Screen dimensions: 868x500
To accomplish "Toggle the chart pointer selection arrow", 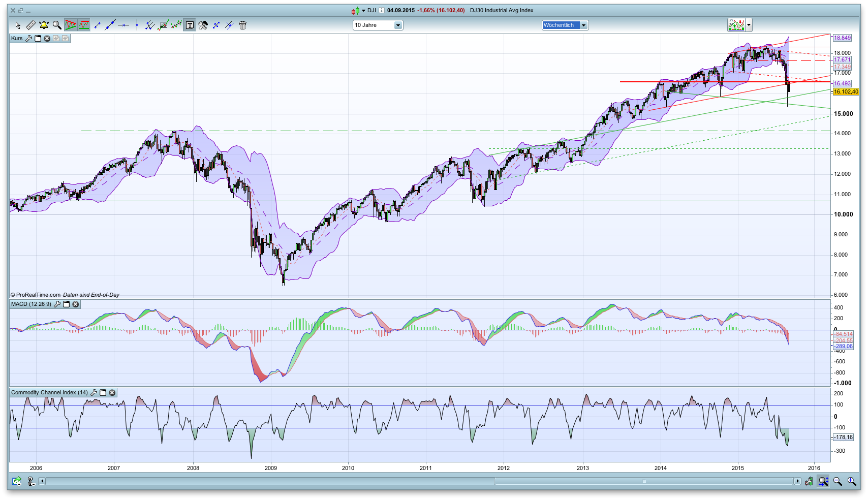I will click(18, 25).
